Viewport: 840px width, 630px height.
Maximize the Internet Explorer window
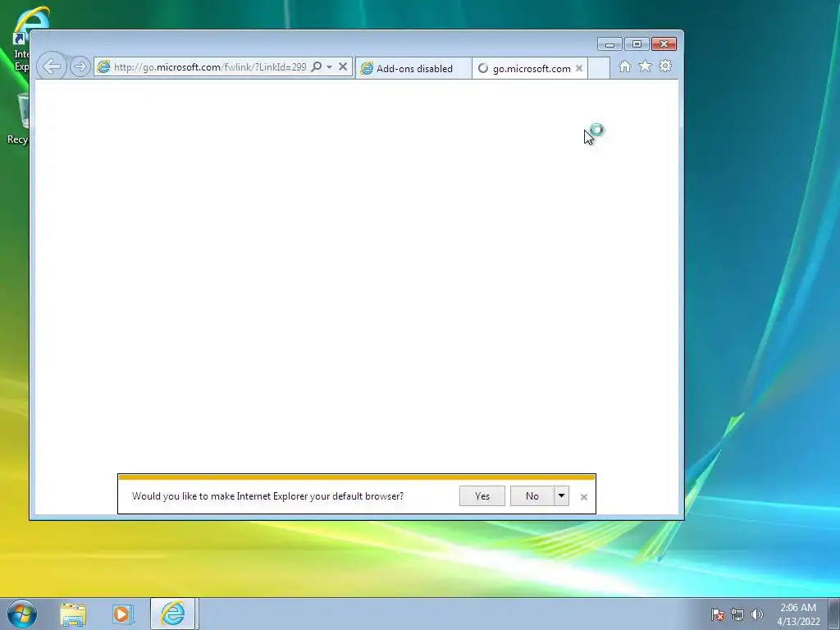[x=637, y=44]
